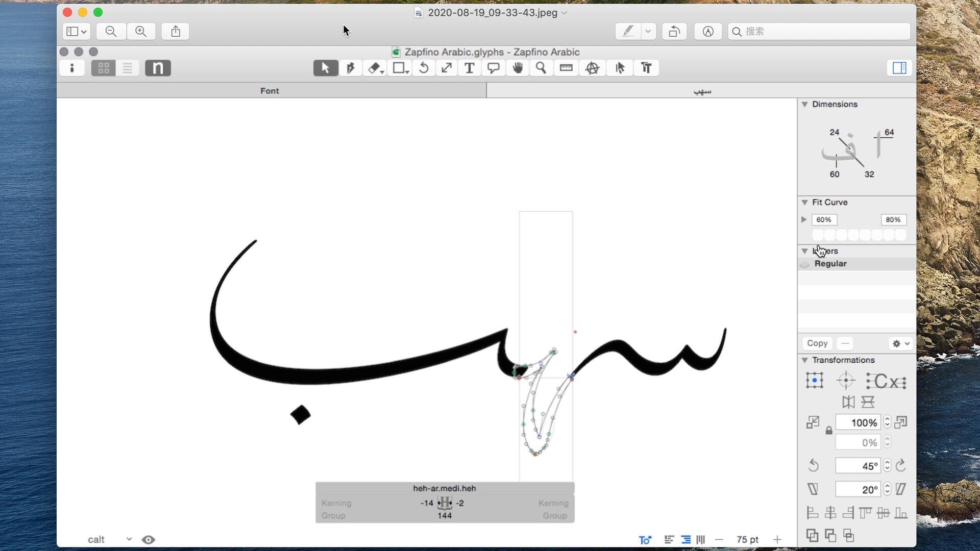This screenshot has height=551, width=980.
Task: Choose the Text tool
Action: [469, 68]
